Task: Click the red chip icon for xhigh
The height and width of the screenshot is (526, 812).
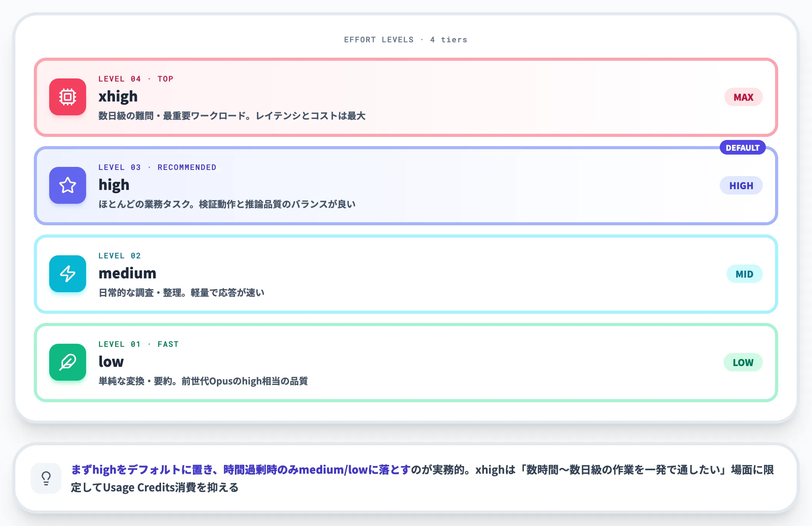Action: (x=68, y=97)
